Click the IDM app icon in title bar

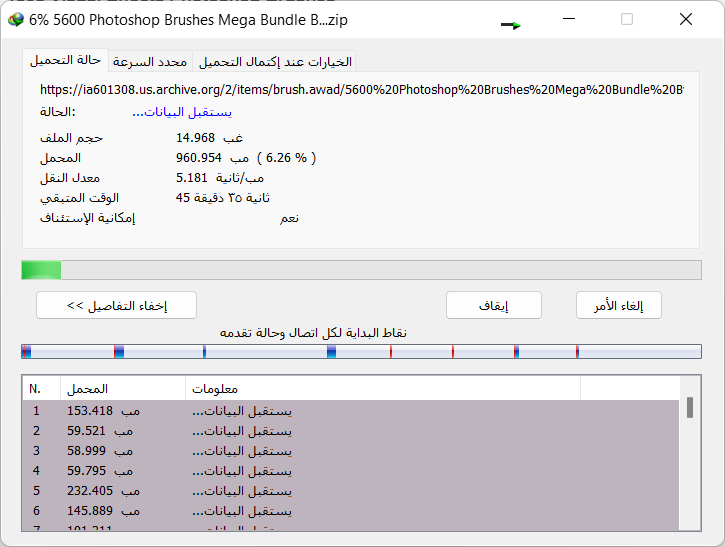tap(16, 20)
